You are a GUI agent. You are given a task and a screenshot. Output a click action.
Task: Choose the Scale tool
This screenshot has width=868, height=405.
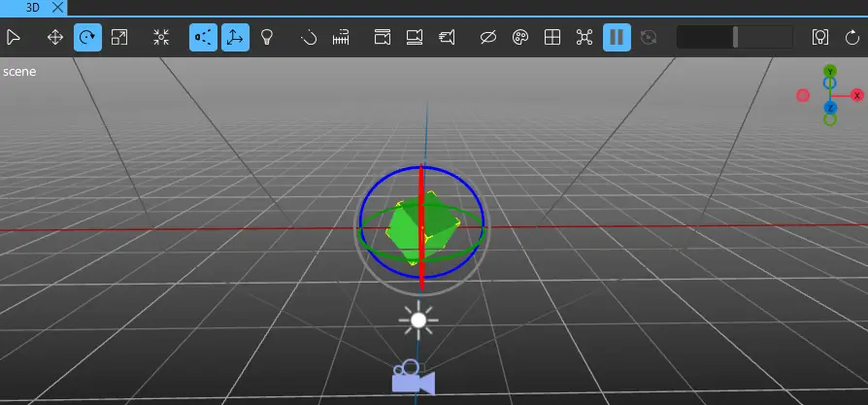click(119, 38)
